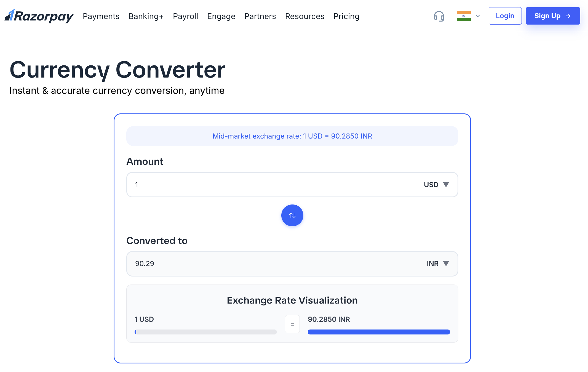Click the blue INR rate bar
The image size is (588, 372).
(379, 332)
